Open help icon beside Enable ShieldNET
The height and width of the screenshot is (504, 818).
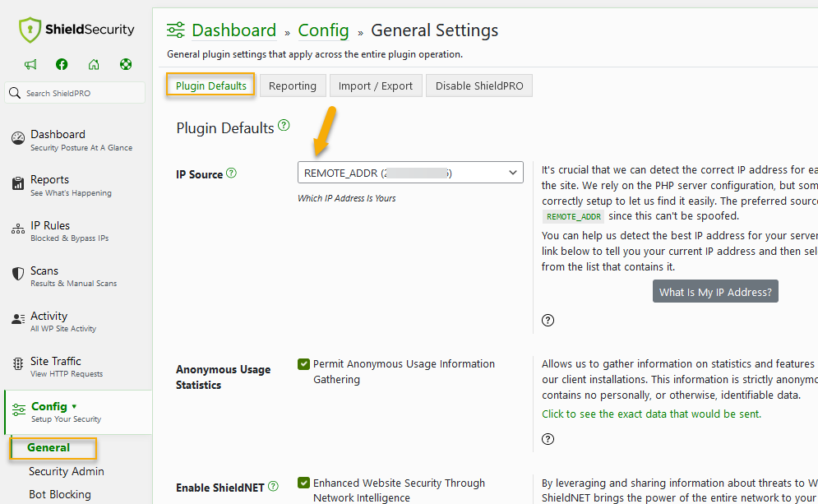coord(273,486)
